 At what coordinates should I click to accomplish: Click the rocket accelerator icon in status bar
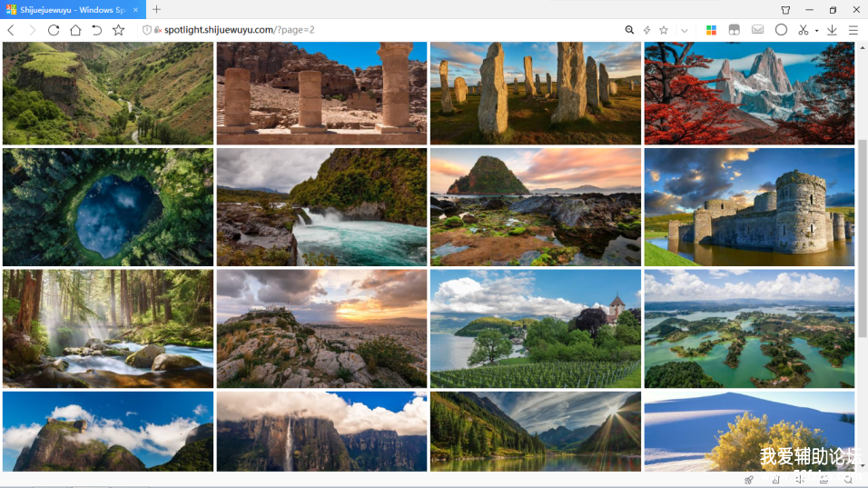pos(749,479)
